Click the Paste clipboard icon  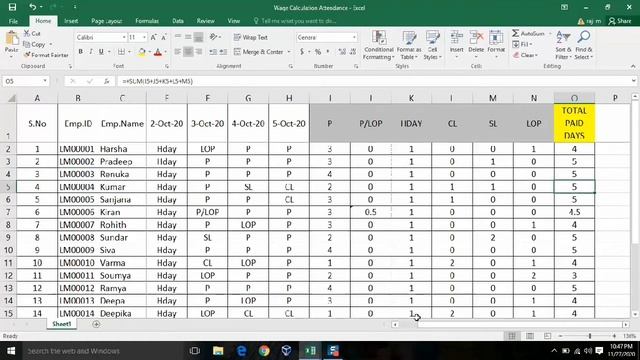coord(12,38)
